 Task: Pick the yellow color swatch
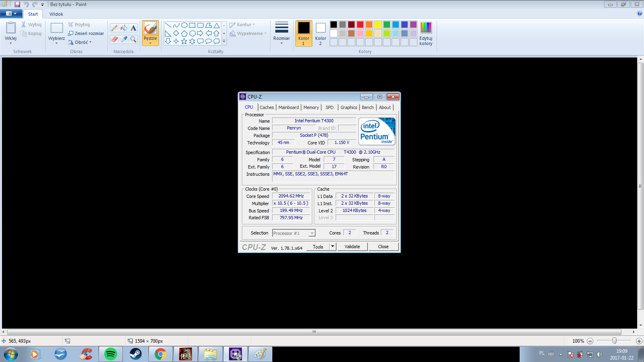tap(378, 25)
